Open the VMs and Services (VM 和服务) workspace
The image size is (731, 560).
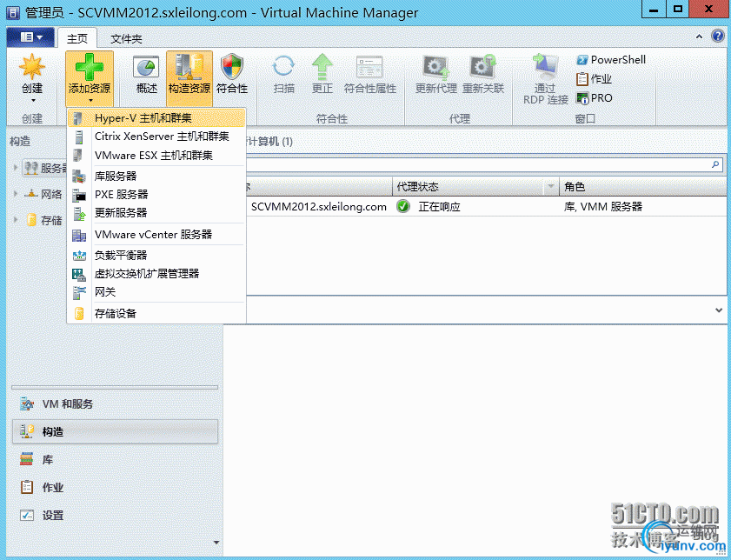coord(115,403)
